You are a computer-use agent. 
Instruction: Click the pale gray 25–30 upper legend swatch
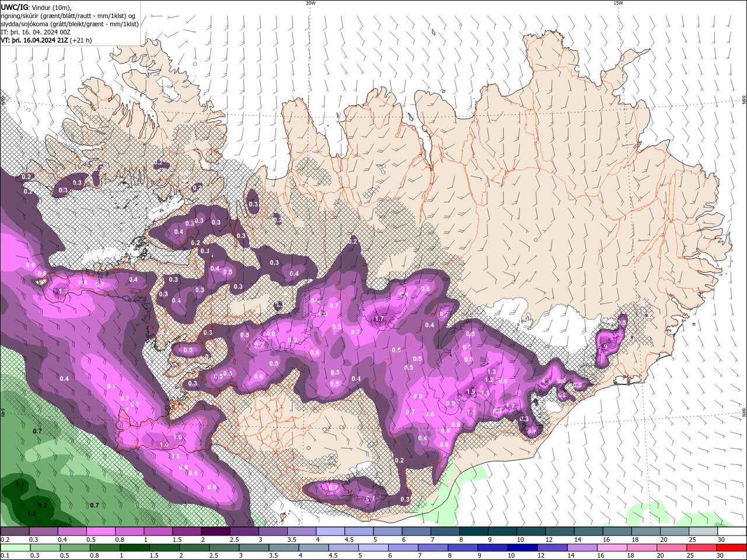click(x=703, y=531)
